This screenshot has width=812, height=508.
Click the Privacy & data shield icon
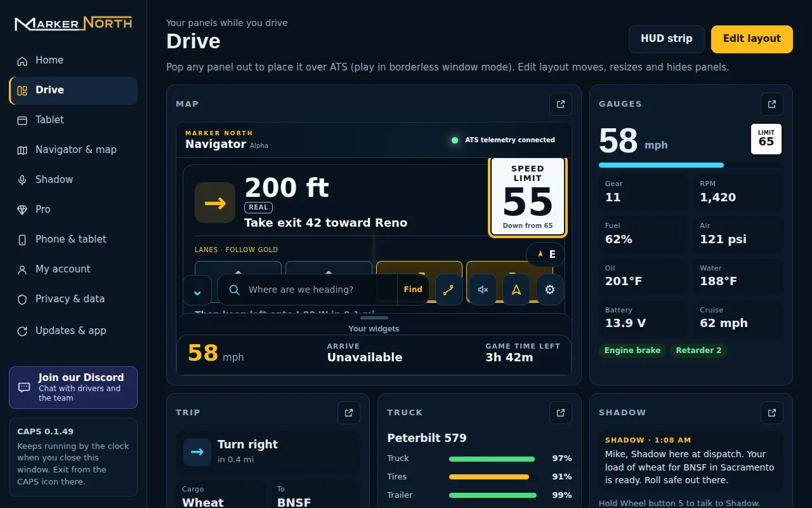(x=22, y=299)
